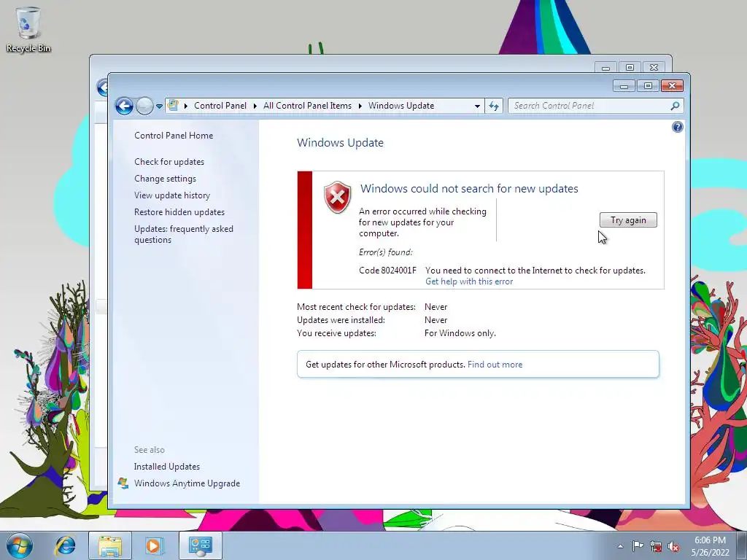Open Updates: frequently asked questions
The height and width of the screenshot is (560, 747).
click(x=184, y=234)
